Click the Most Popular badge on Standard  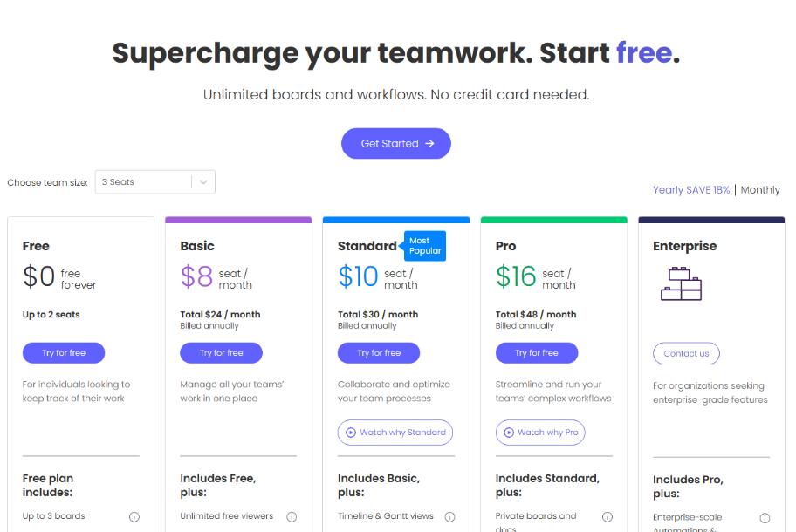[x=425, y=246]
